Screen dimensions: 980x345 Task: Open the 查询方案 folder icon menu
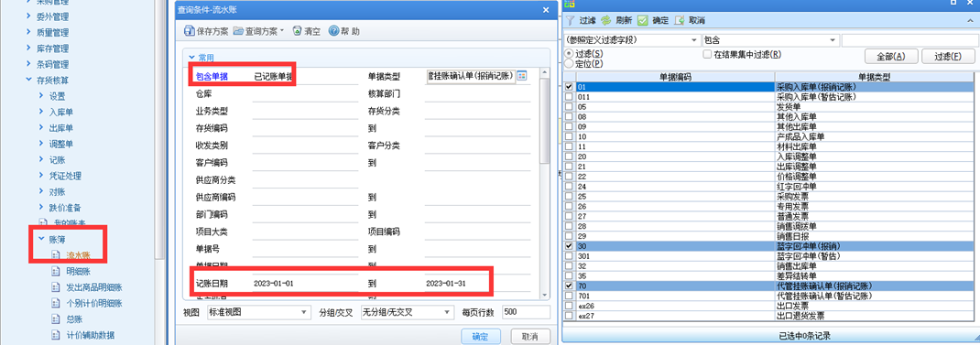coord(238,31)
